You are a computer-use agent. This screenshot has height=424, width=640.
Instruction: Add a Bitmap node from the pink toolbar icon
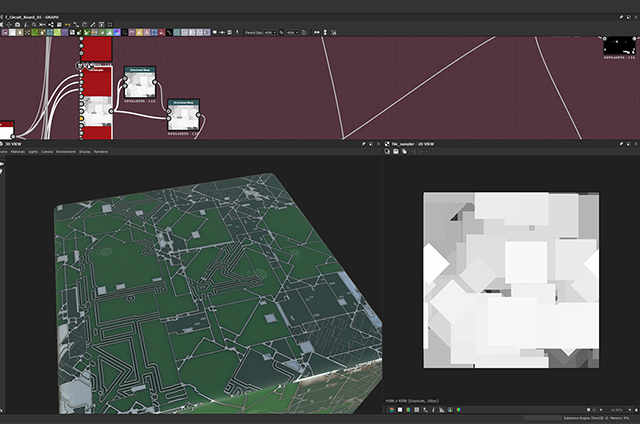[x=5, y=32]
